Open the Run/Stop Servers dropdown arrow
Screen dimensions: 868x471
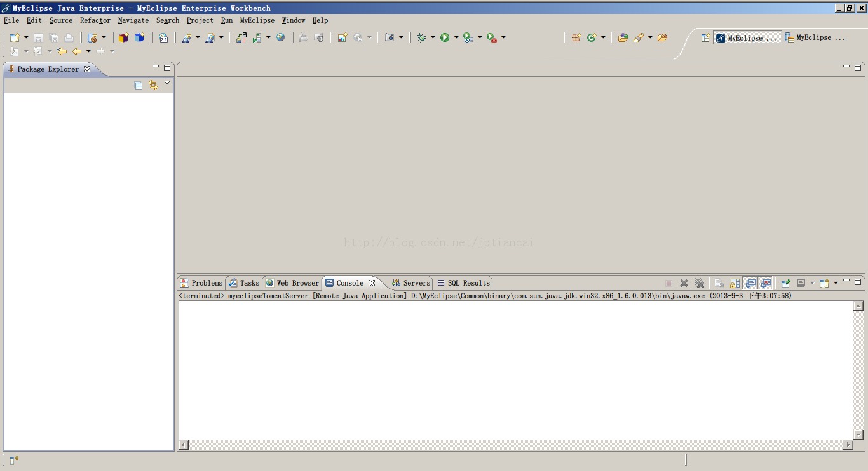tap(268, 37)
